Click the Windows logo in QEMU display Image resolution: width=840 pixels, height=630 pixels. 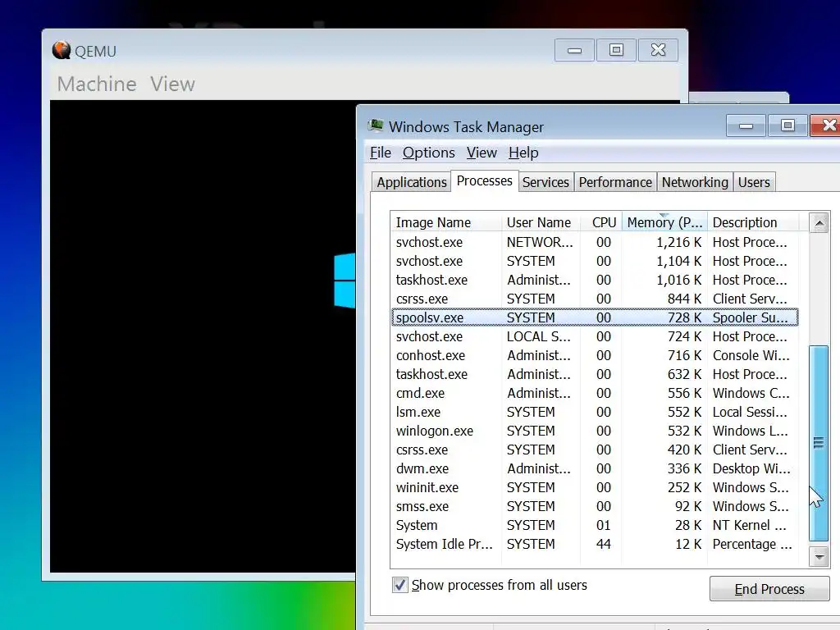(345, 281)
